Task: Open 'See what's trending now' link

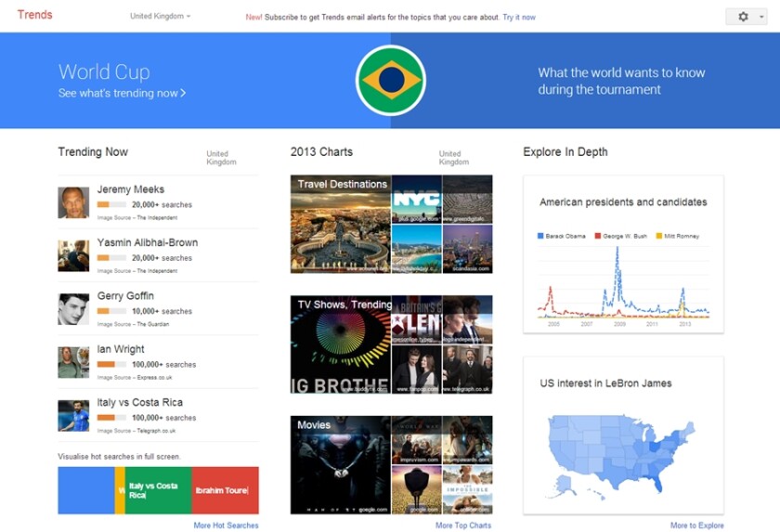Action: [122, 93]
